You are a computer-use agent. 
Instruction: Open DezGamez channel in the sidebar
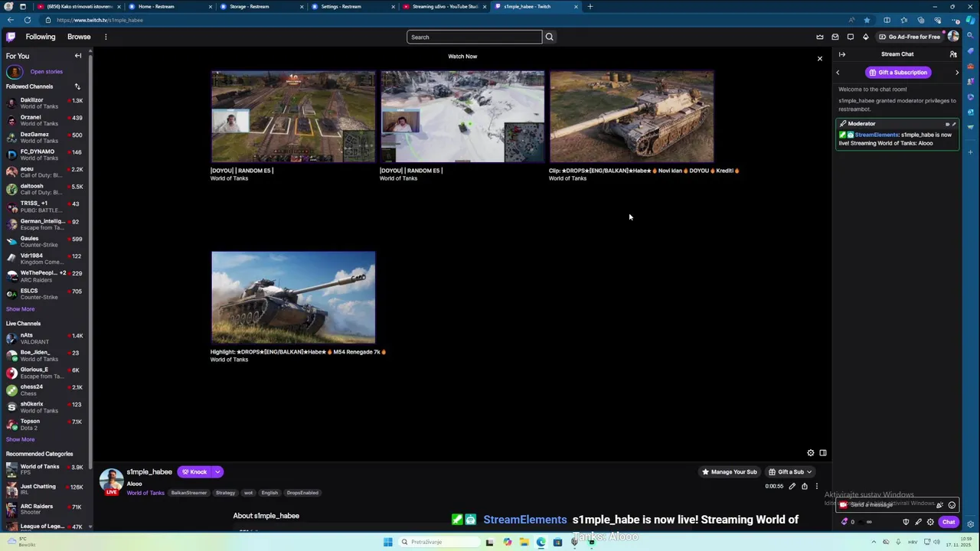point(45,138)
